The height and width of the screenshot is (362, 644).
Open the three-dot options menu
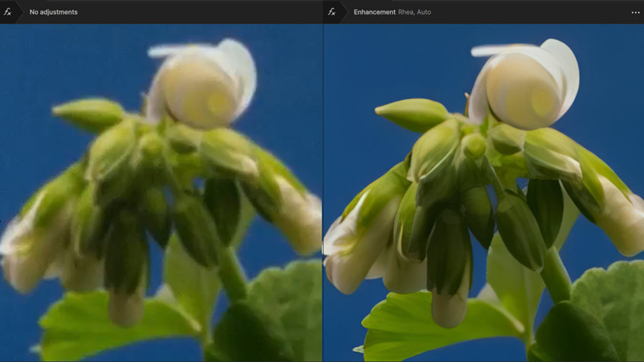click(x=636, y=12)
